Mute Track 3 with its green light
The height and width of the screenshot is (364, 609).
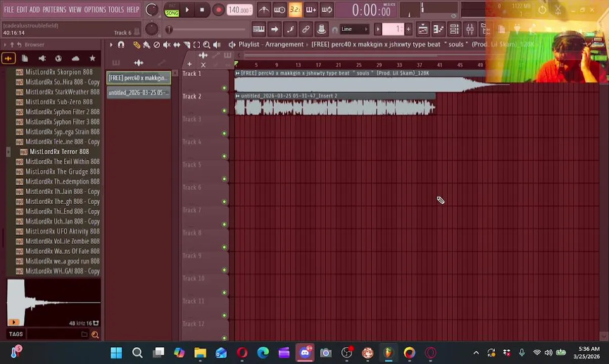coord(224,133)
